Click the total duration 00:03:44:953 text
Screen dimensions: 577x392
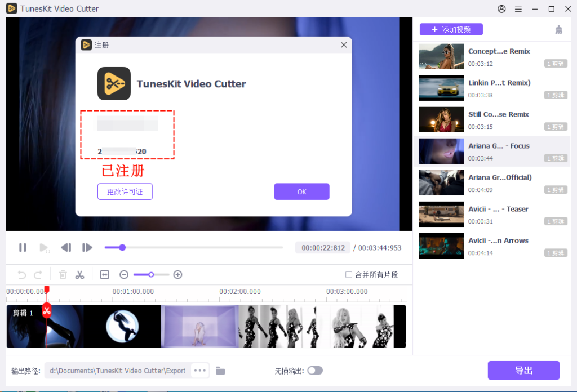380,248
